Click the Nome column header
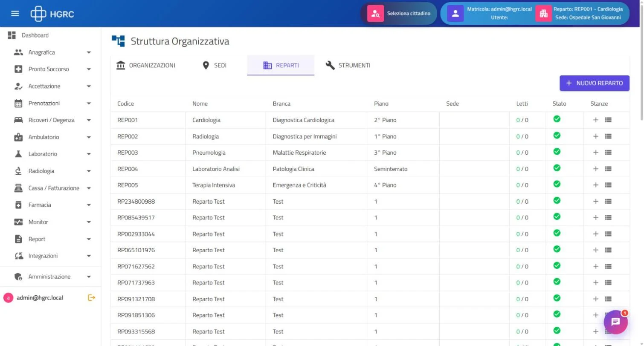 tap(200, 104)
